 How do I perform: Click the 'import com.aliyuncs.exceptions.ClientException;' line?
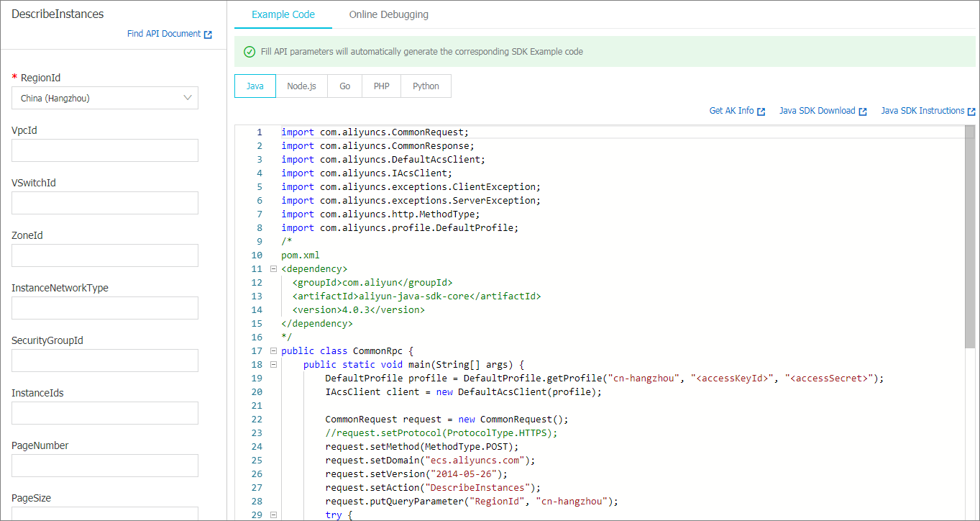coord(411,187)
